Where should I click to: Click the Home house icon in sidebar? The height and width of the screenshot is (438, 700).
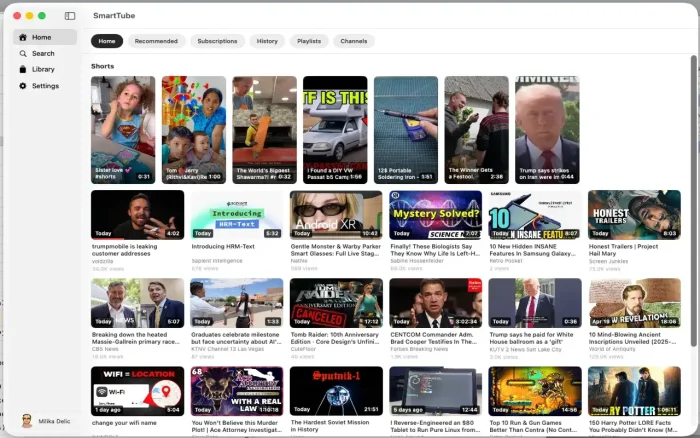(23, 37)
